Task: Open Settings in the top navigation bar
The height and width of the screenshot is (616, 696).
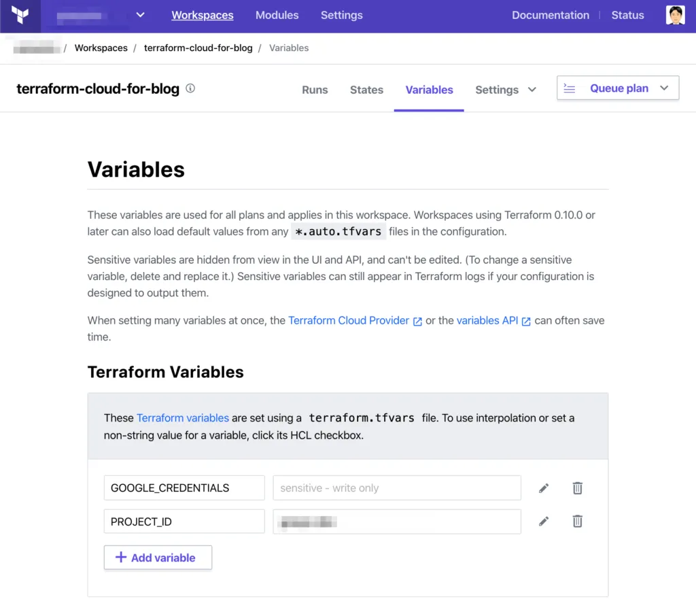Action: coord(342,15)
